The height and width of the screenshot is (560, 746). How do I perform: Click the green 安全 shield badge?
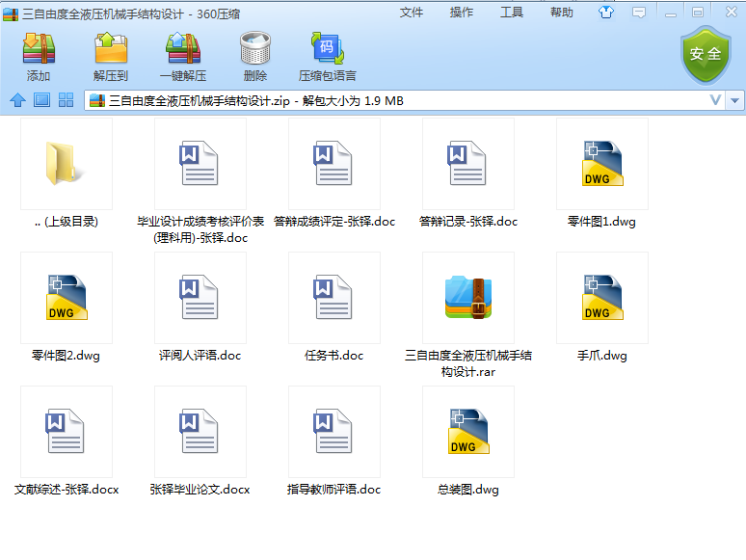[x=706, y=55]
